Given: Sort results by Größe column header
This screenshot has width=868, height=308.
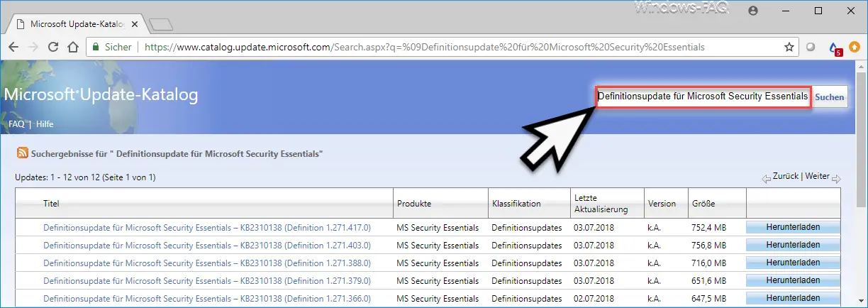Looking at the screenshot, I should click(x=703, y=204).
